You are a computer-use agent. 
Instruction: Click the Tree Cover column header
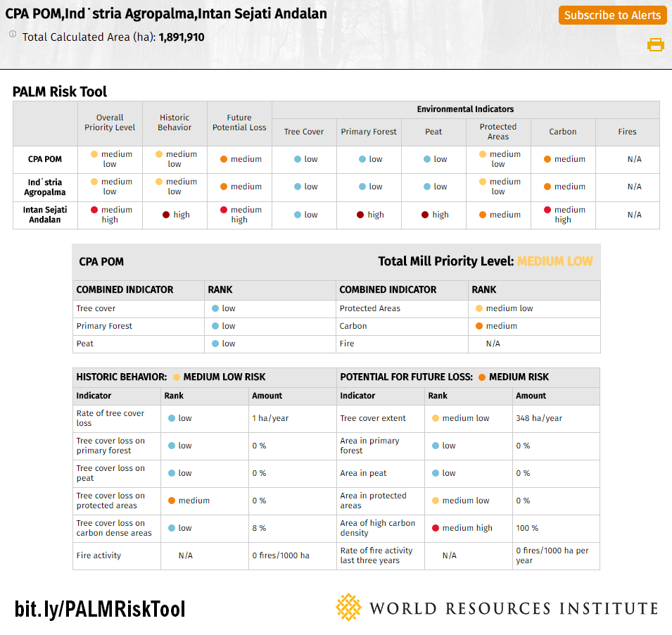(304, 132)
